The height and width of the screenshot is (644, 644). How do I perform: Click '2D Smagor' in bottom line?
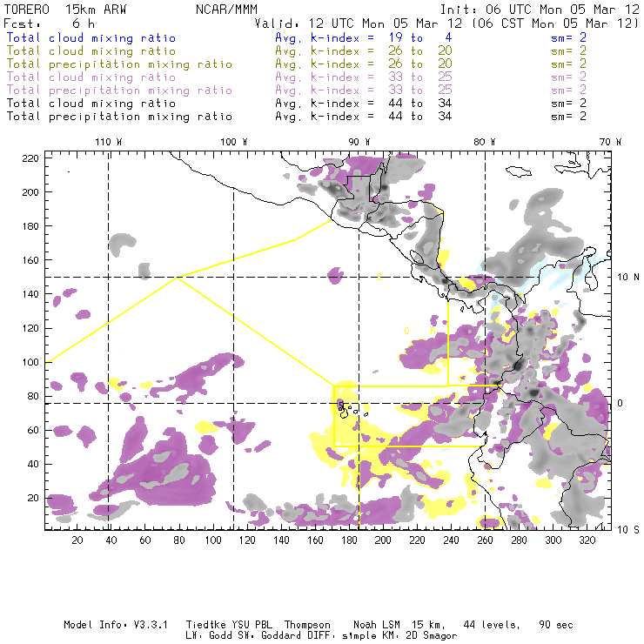pyautogui.click(x=432, y=636)
